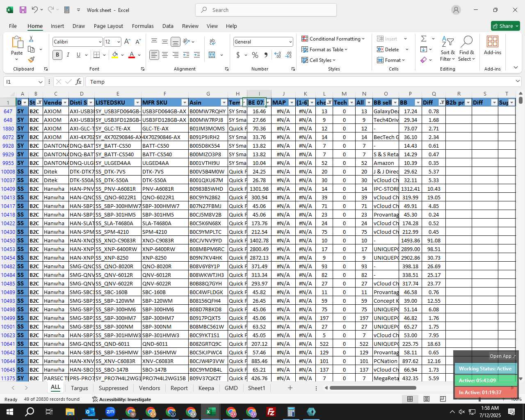Image resolution: width=525 pixels, height=420 pixels.
Task: Open FileZilla from the taskbar
Action: [x=271, y=412]
